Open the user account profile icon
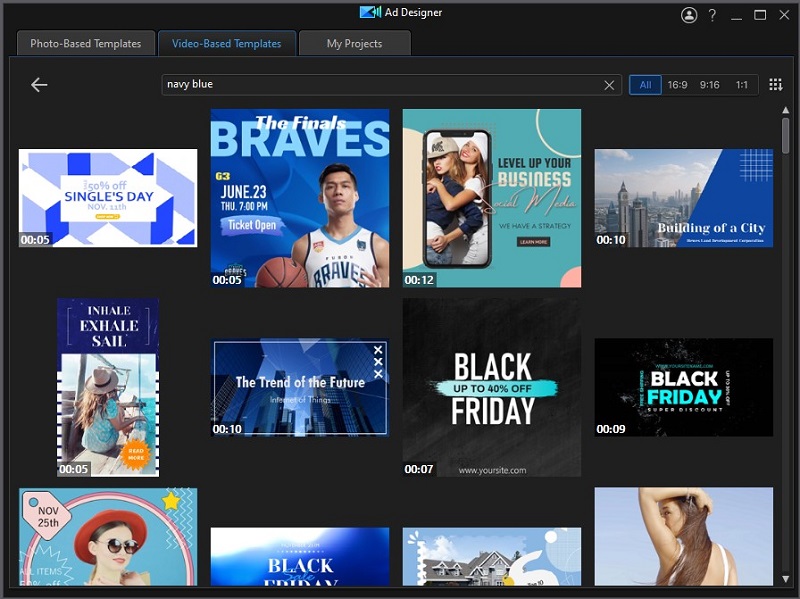800x599 pixels. [689, 15]
